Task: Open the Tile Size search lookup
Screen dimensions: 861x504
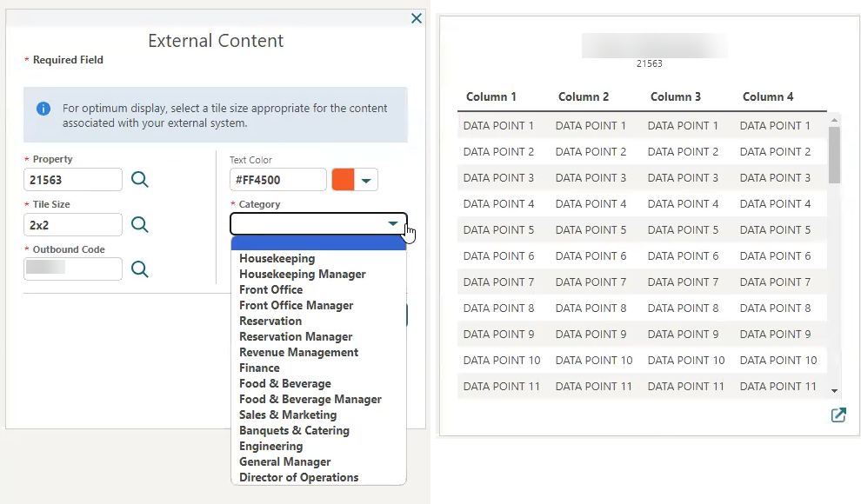Action: [140, 224]
